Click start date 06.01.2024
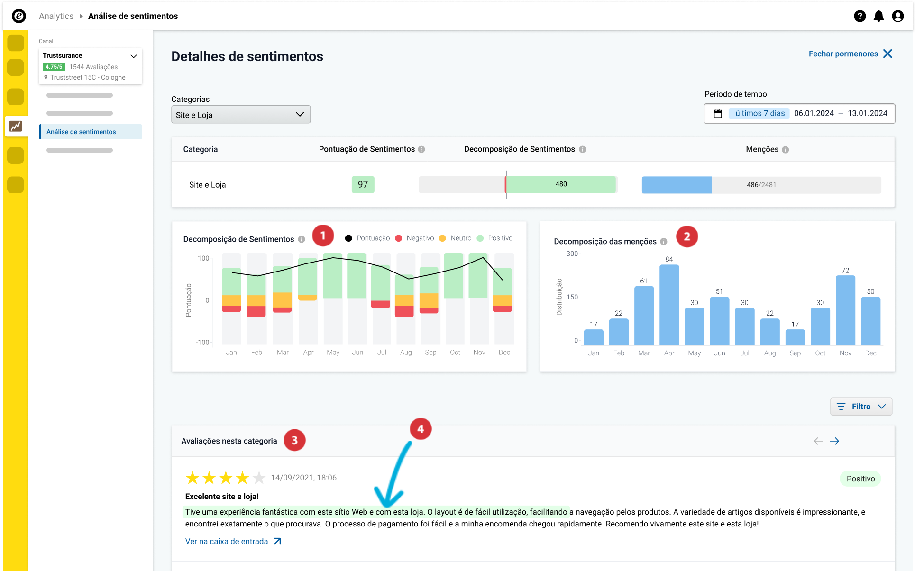Image resolution: width=924 pixels, height=571 pixels. (814, 114)
